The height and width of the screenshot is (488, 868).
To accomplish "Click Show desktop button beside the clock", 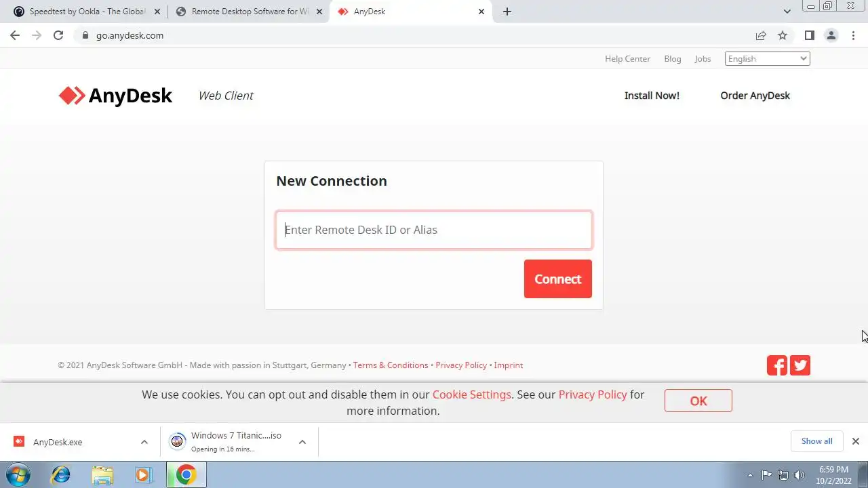I will 863,474.
